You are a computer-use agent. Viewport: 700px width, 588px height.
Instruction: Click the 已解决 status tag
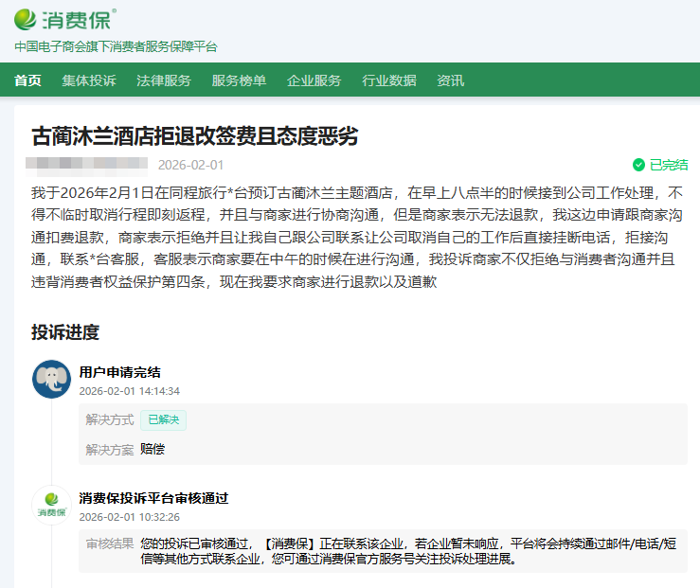(x=164, y=419)
